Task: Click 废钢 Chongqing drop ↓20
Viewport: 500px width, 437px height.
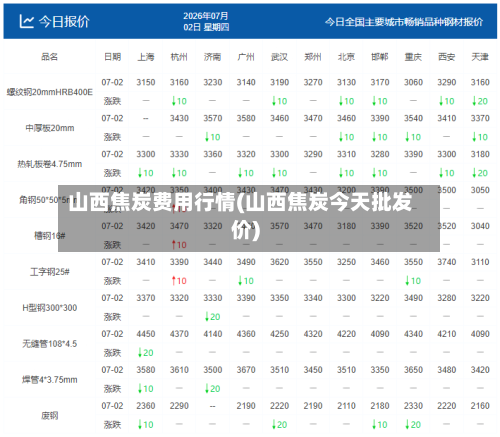Action: [413, 425]
